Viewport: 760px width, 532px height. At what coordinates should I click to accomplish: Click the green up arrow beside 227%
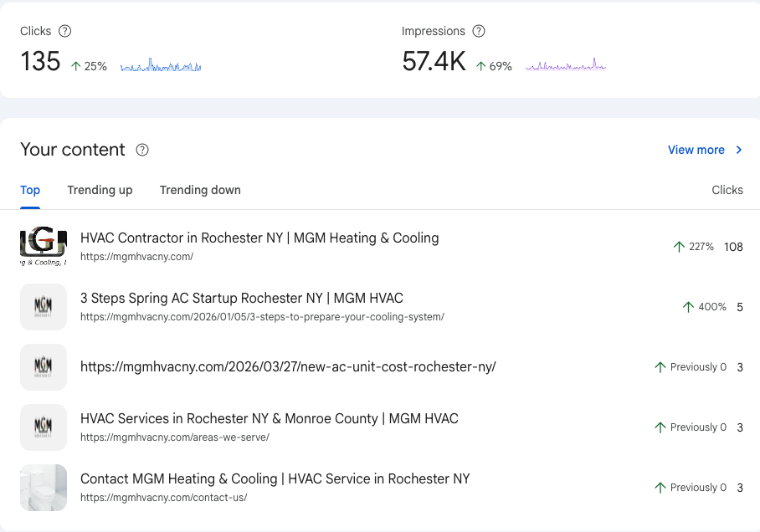[679, 247]
